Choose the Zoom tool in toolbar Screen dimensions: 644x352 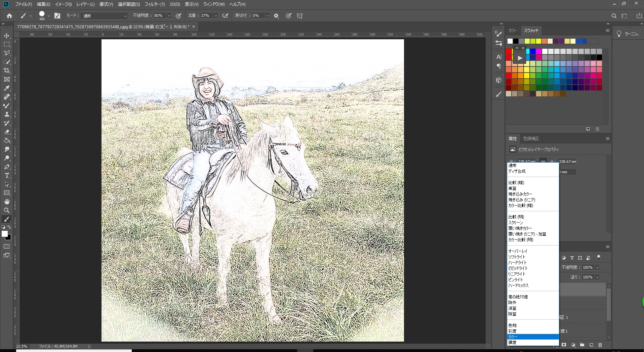(x=7, y=210)
